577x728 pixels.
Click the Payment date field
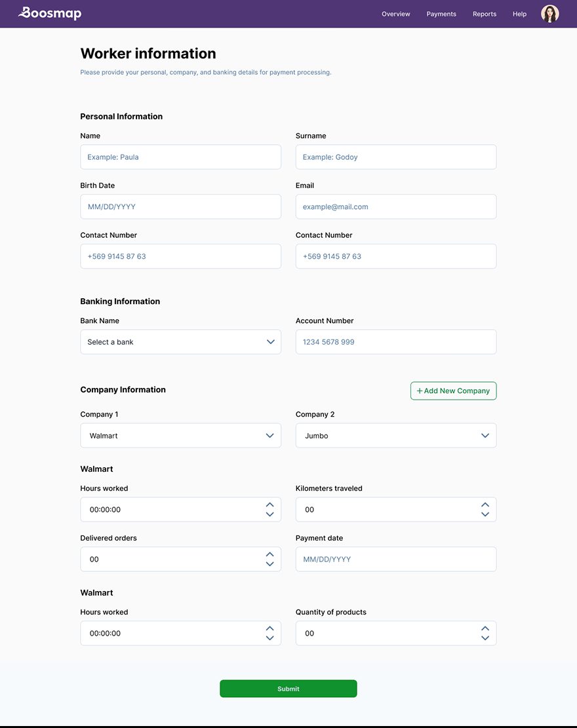coord(396,559)
